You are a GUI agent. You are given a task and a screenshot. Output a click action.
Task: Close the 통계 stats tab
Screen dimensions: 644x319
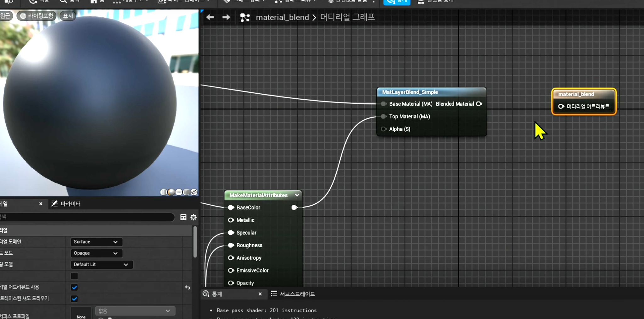pyautogui.click(x=260, y=294)
